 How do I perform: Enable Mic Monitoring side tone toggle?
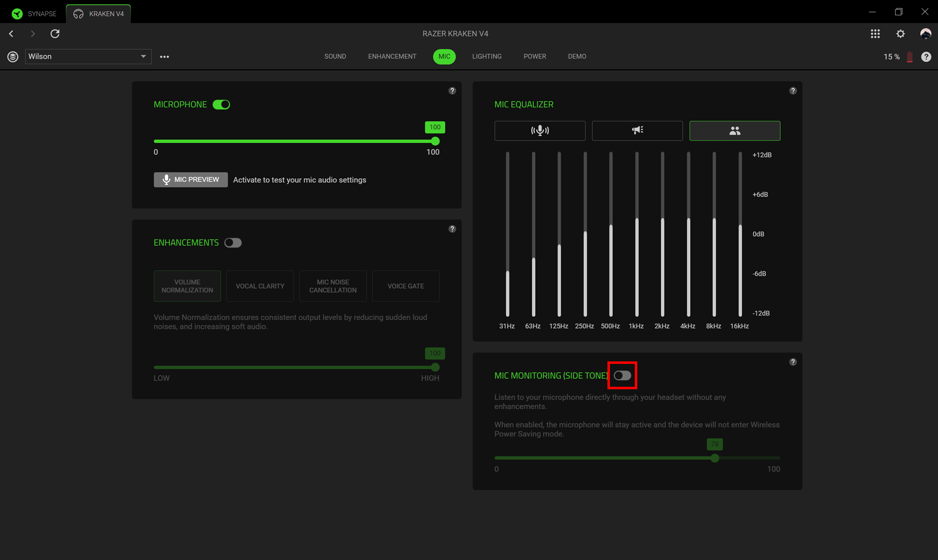tap(622, 375)
